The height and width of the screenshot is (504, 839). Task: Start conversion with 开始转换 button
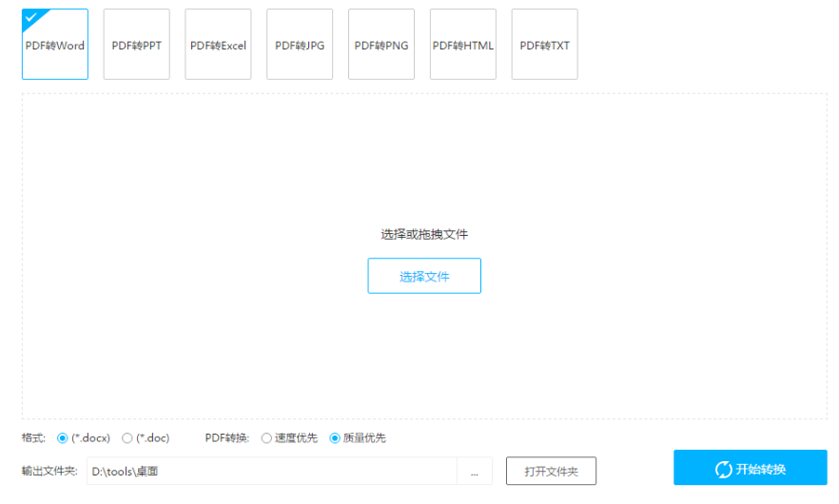tap(751, 468)
